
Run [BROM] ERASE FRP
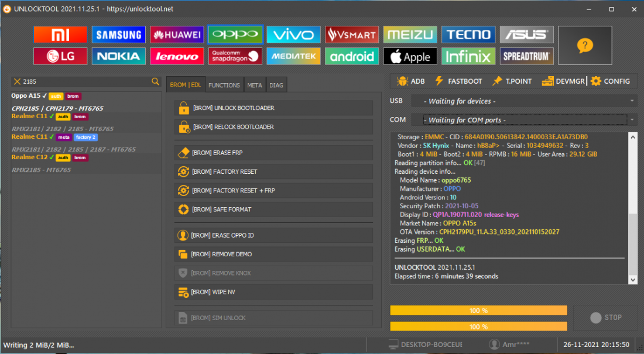tap(273, 153)
